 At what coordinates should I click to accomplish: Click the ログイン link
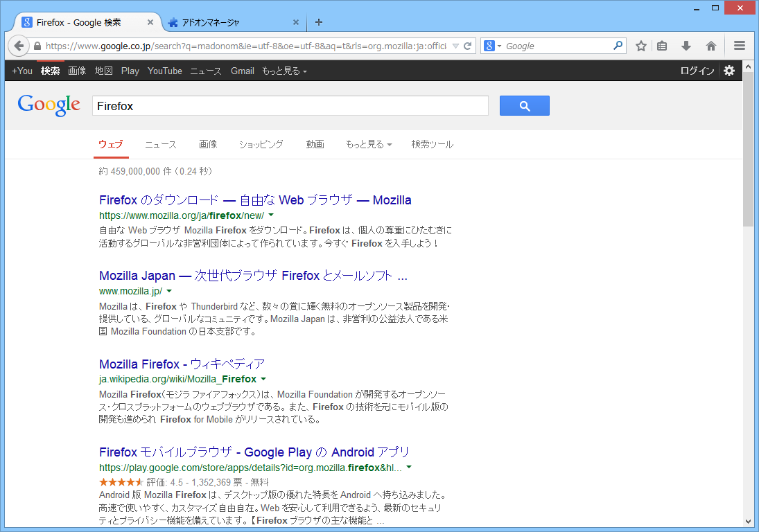point(697,71)
